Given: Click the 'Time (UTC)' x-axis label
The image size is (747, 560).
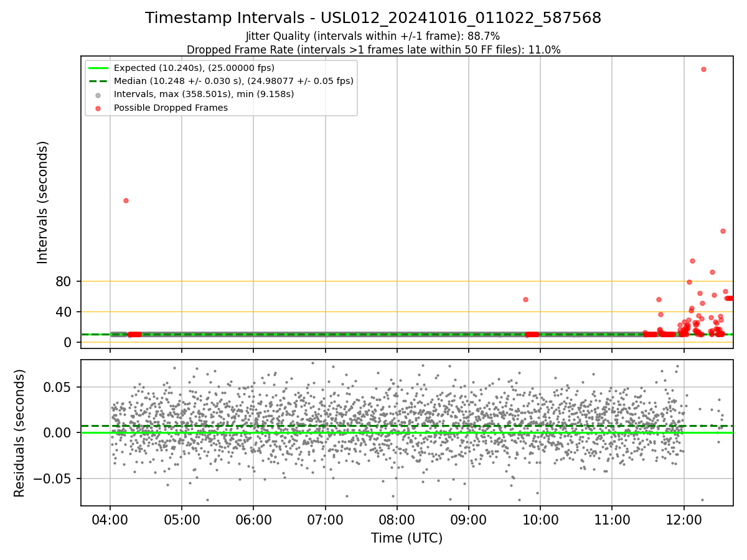Looking at the screenshot, I should point(406,538).
